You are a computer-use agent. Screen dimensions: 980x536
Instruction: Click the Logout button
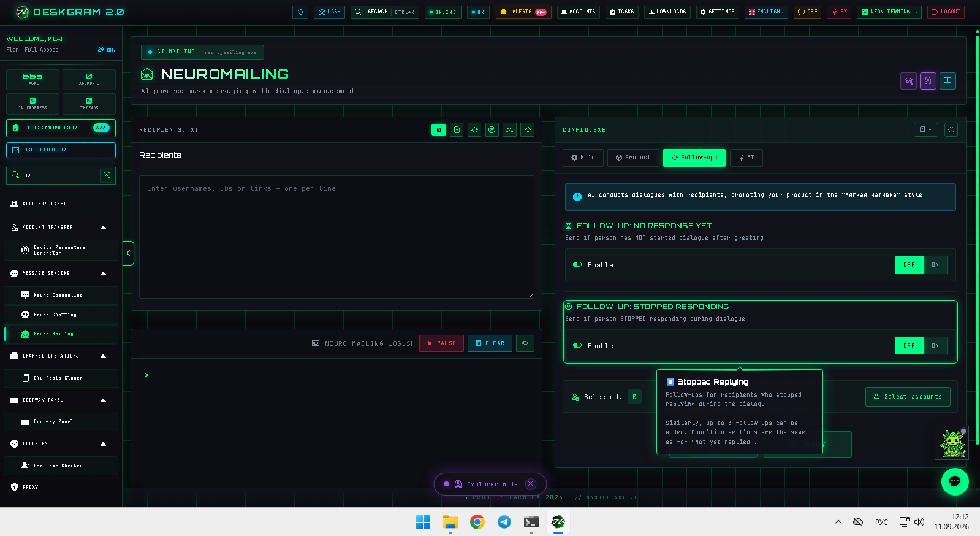point(946,12)
